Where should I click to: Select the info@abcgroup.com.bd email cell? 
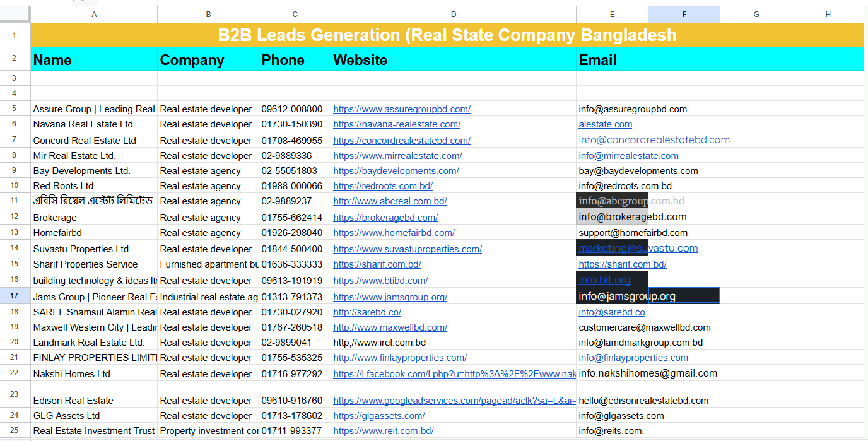(612, 201)
